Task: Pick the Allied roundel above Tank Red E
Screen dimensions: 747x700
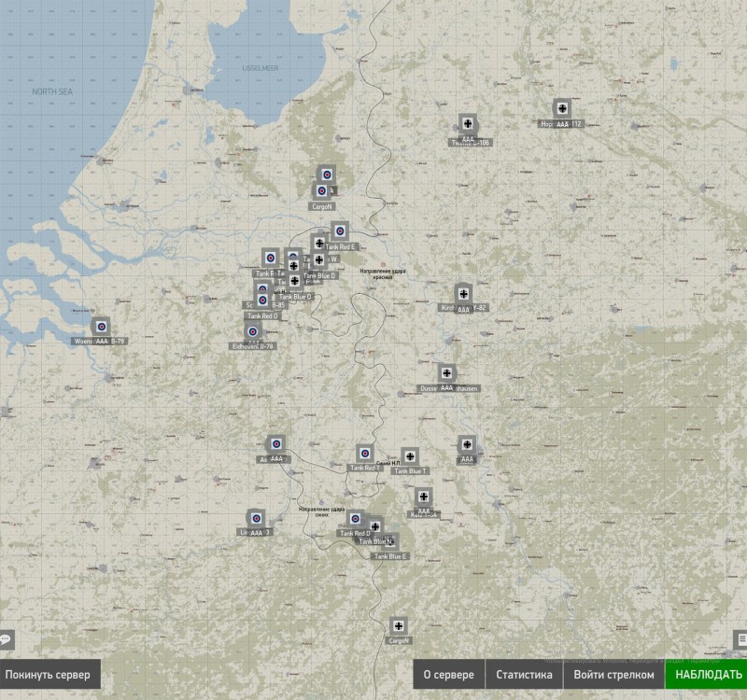Action: click(340, 231)
